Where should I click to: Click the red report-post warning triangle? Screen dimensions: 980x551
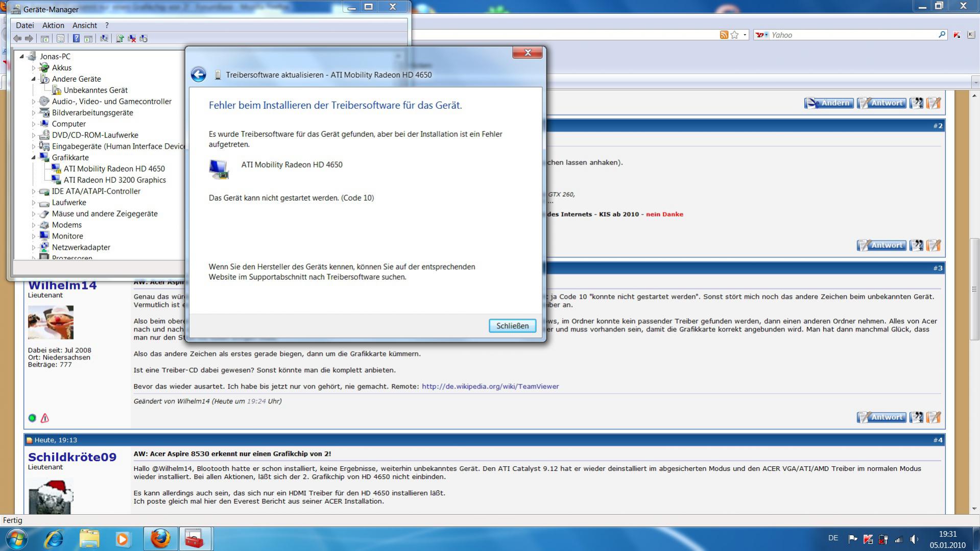45,418
